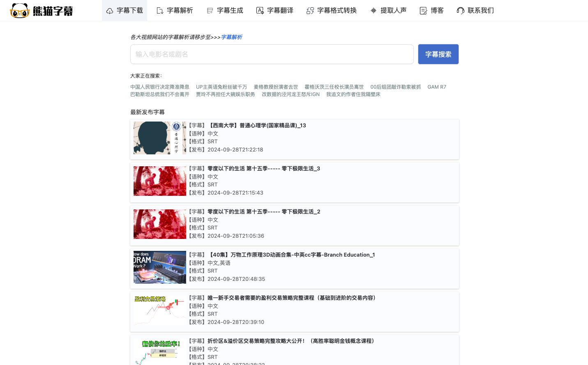Open the 字幕下载 menu item
This screenshot has width=588, height=365.
pyautogui.click(x=125, y=11)
